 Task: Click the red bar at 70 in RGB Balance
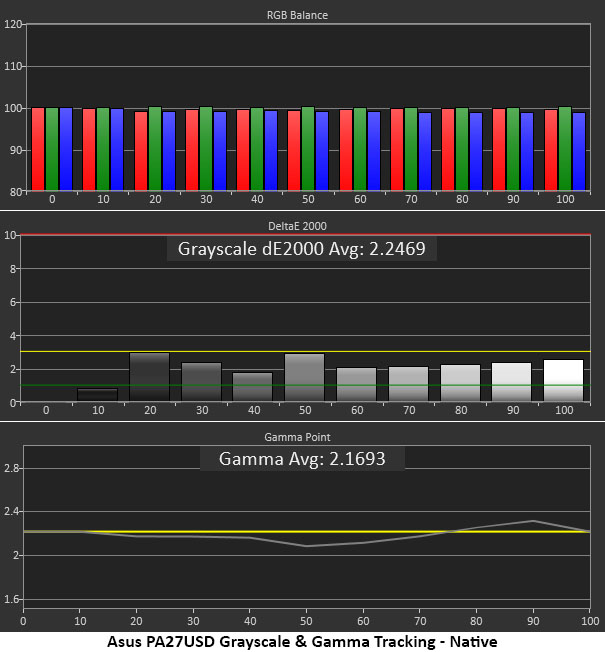[397, 150]
